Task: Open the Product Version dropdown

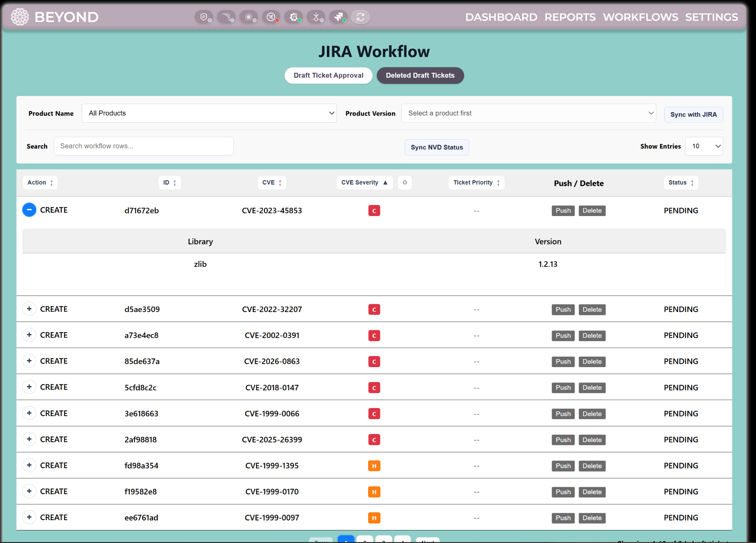Action: click(528, 113)
